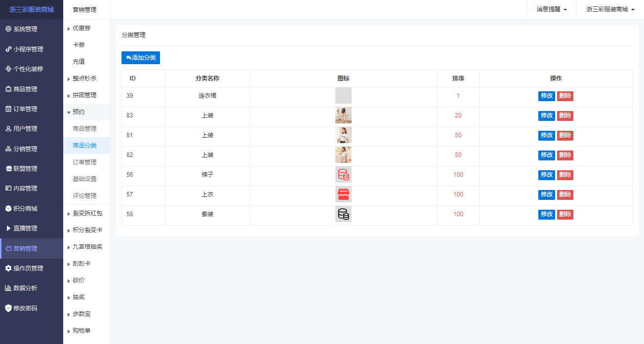Click the 个性化装修 icon in sidebar
This screenshot has height=344, width=644.
click(x=8, y=69)
